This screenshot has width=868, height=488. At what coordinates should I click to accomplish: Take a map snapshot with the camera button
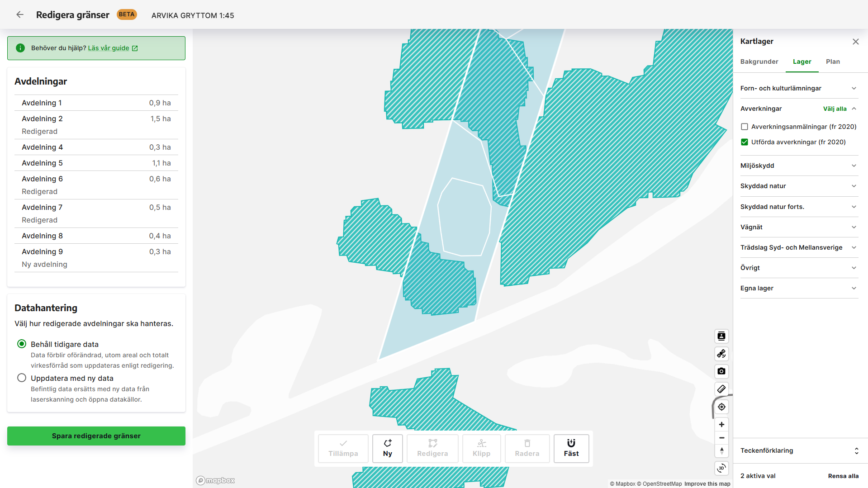point(721,371)
